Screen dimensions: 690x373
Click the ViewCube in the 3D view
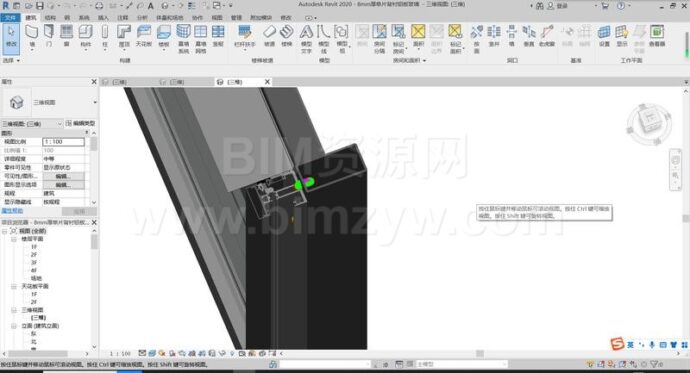point(649,124)
